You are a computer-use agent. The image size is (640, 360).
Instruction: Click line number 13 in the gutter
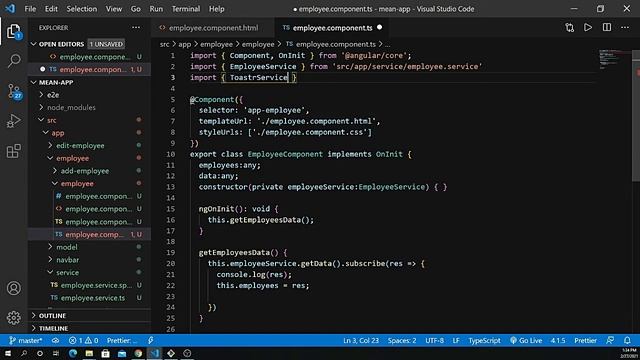pos(171,187)
